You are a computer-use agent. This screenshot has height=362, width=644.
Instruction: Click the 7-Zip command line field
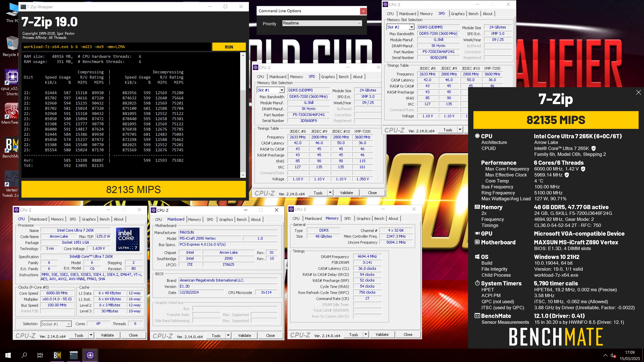(x=116, y=47)
